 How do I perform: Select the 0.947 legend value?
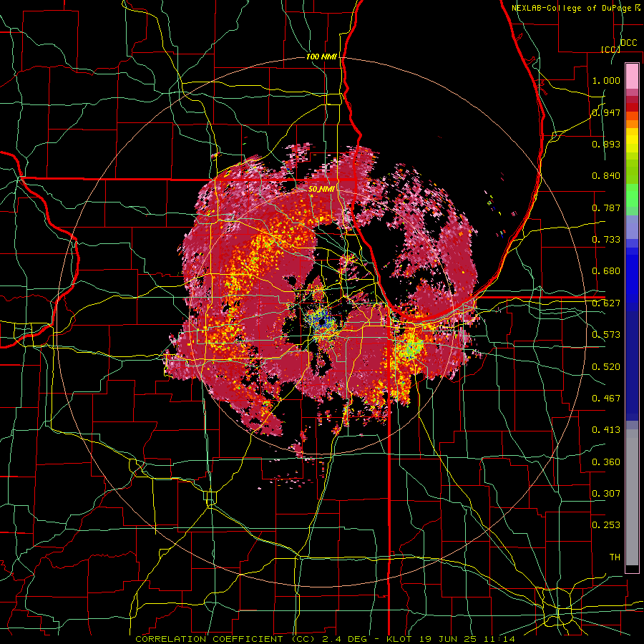click(x=606, y=112)
